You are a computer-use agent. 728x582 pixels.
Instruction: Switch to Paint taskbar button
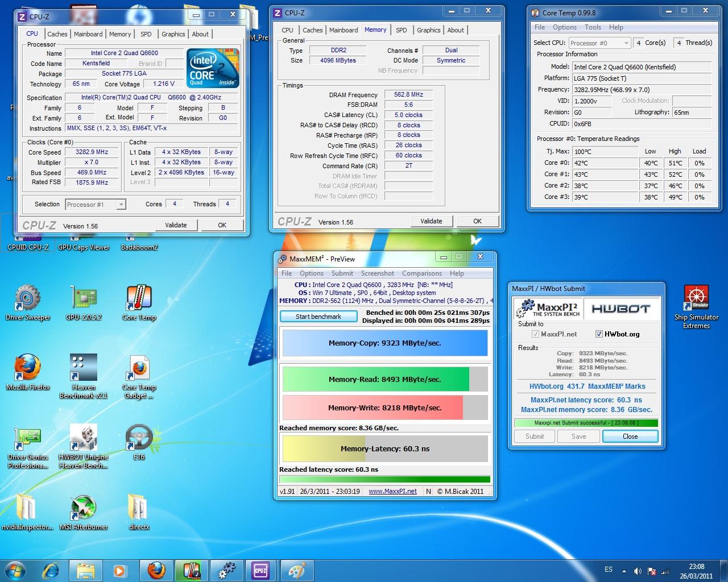[296, 570]
